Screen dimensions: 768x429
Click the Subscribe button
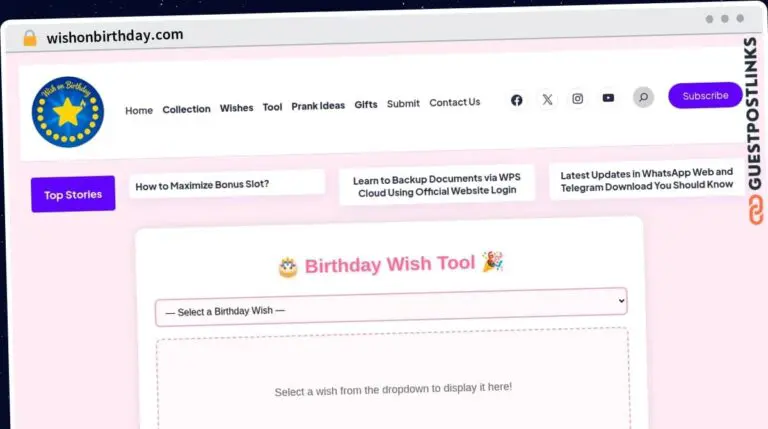point(705,96)
